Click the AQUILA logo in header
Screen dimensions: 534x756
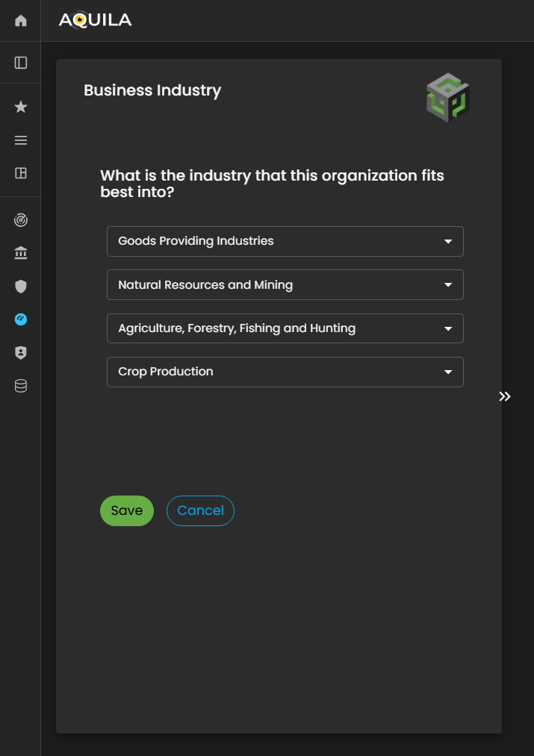point(95,20)
